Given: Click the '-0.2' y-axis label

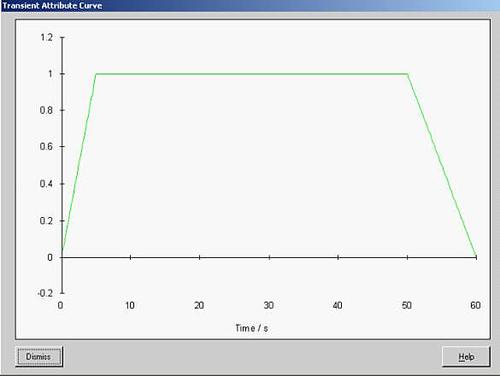Looking at the screenshot, I should tap(45, 293).
